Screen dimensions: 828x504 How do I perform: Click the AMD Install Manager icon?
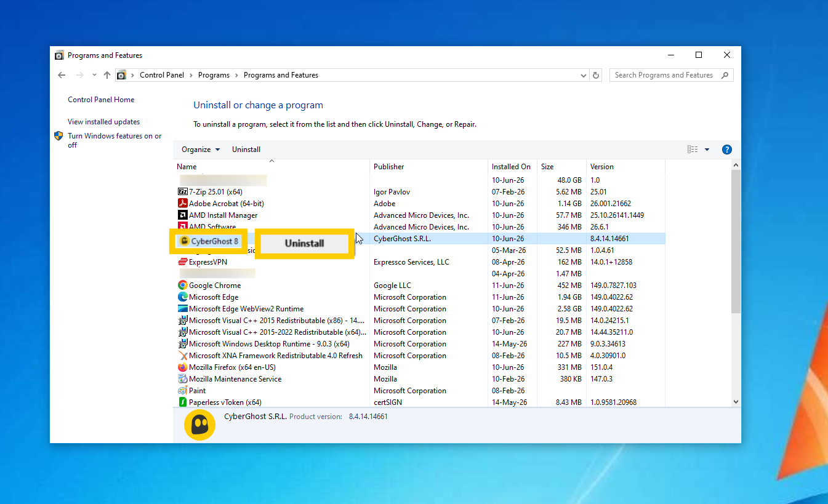pos(182,215)
